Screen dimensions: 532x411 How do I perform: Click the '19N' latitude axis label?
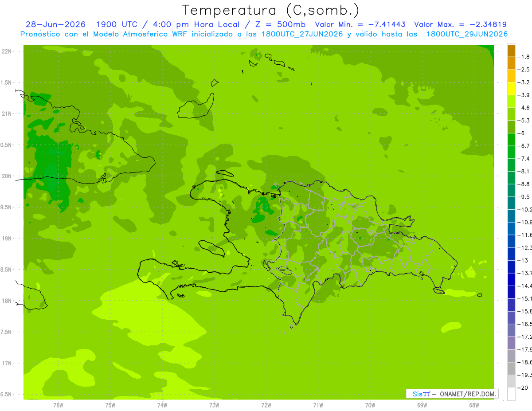[x=6, y=239]
